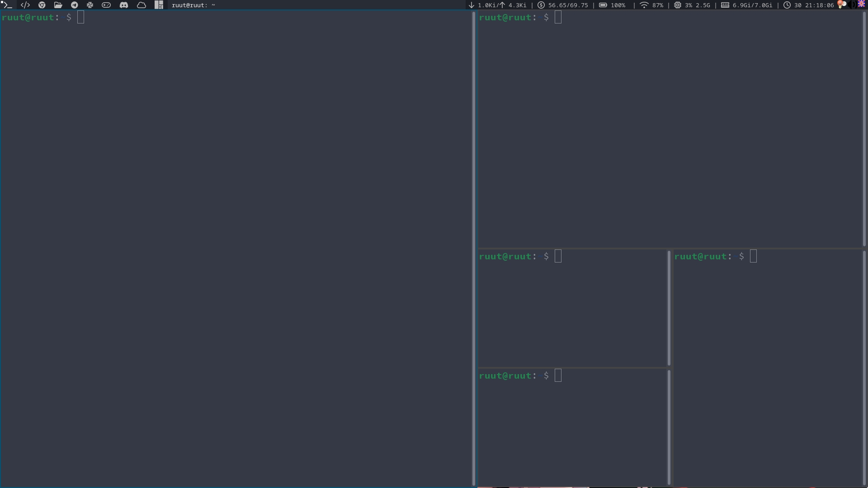The image size is (868, 488).
Task: Open the cloud workspace icon
Action: tap(142, 5)
